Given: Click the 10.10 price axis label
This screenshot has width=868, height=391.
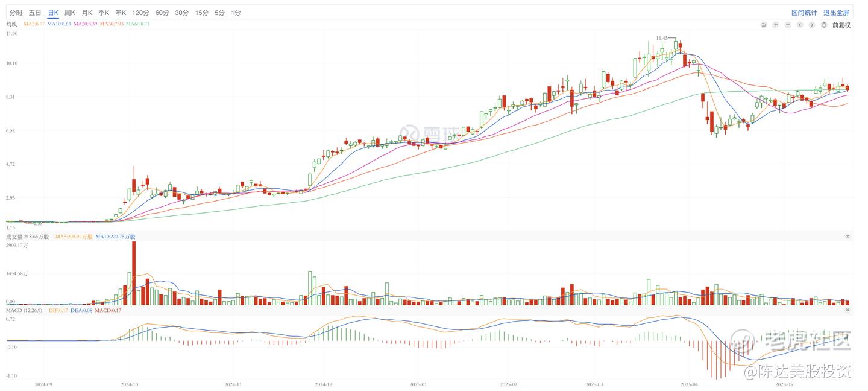Looking at the screenshot, I should pyautogui.click(x=11, y=63).
